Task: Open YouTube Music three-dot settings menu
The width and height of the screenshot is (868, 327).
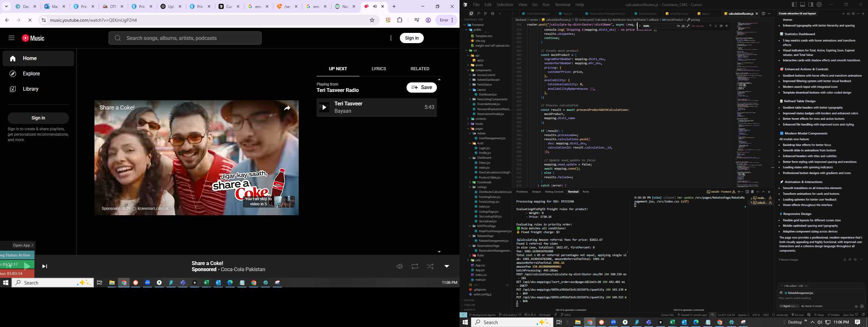Action: (391, 38)
